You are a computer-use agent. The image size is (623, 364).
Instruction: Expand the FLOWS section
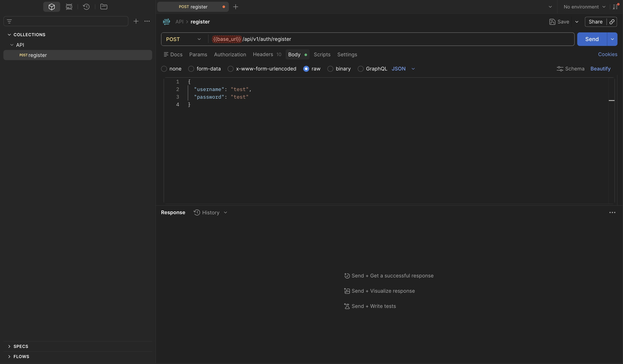coord(9,356)
